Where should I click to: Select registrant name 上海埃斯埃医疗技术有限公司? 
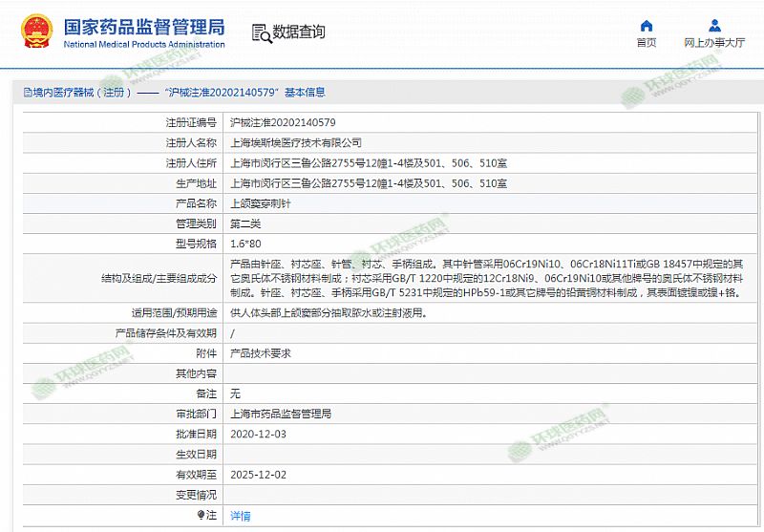point(296,142)
